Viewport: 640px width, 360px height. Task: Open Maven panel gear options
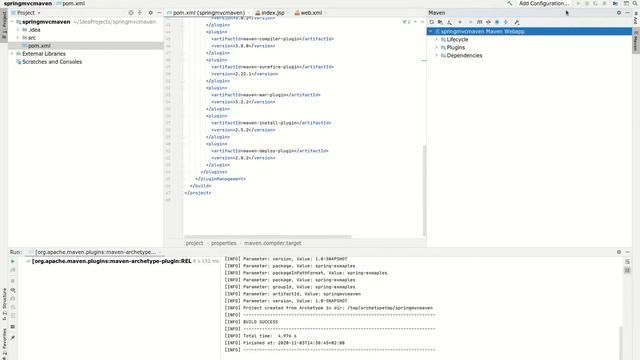(619, 13)
